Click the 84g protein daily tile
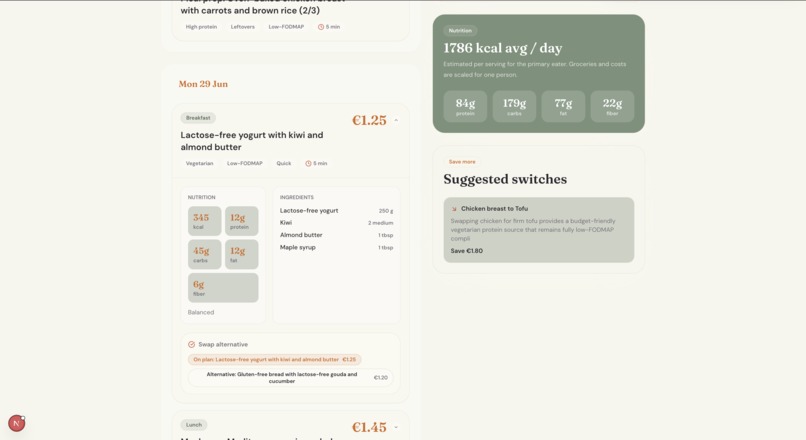 [465, 106]
